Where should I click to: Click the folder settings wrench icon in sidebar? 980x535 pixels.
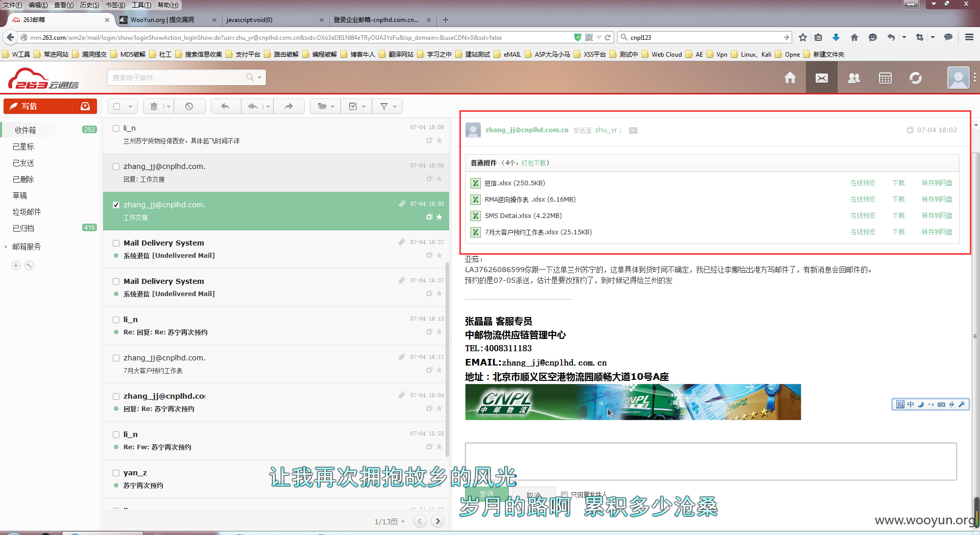[x=29, y=265]
